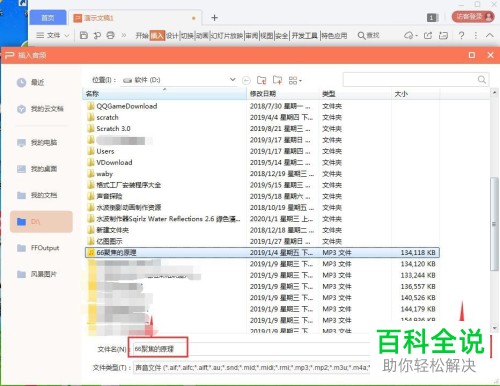Open the view mode icon dropdown
500x386 pixels.
(x=295, y=80)
